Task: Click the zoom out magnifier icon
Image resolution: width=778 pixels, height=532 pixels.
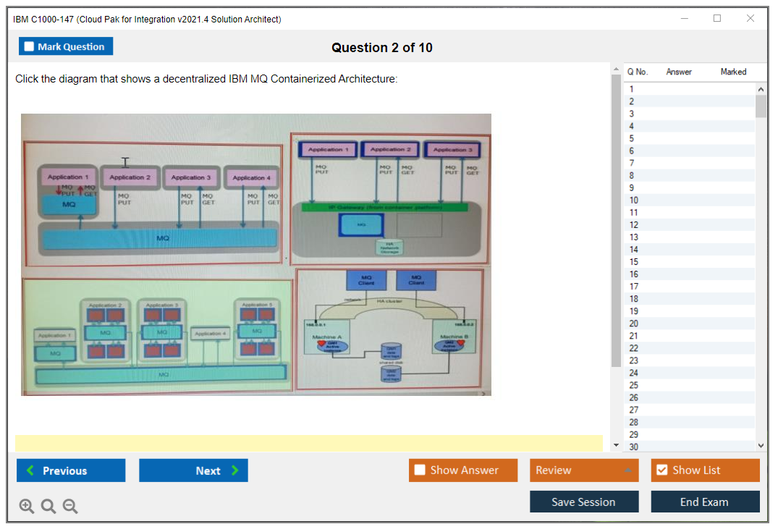Action: 70,507
